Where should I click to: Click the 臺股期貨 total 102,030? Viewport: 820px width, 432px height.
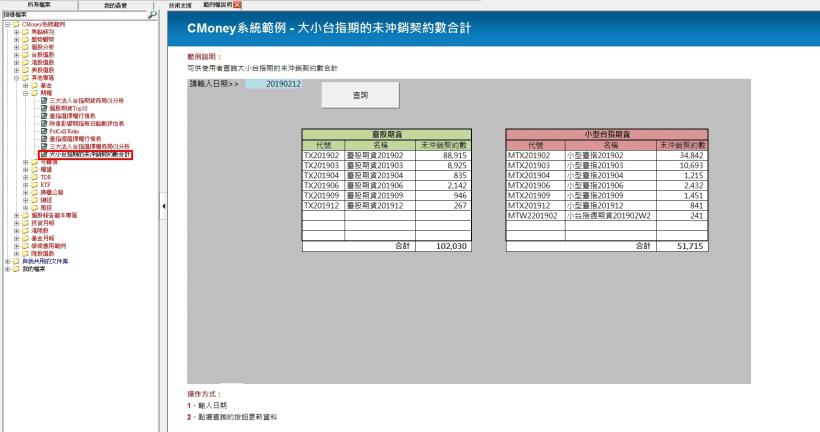tap(443, 246)
